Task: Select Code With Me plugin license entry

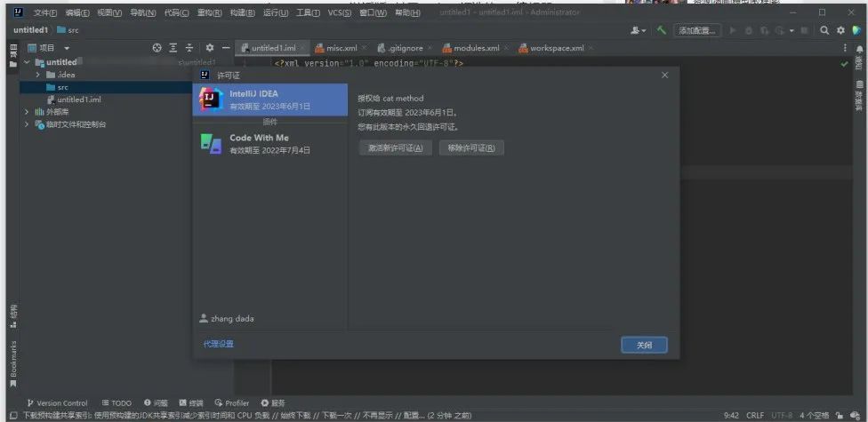Action: 269,144
